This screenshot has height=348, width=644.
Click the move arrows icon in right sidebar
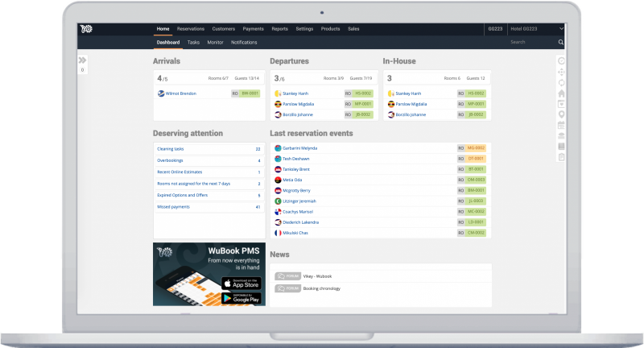(x=561, y=72)
